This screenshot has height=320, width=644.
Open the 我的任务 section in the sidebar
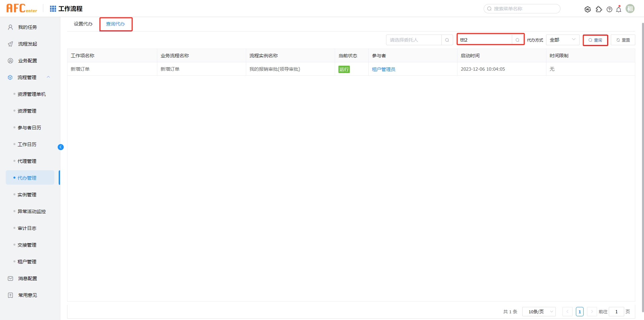point(27,27)
